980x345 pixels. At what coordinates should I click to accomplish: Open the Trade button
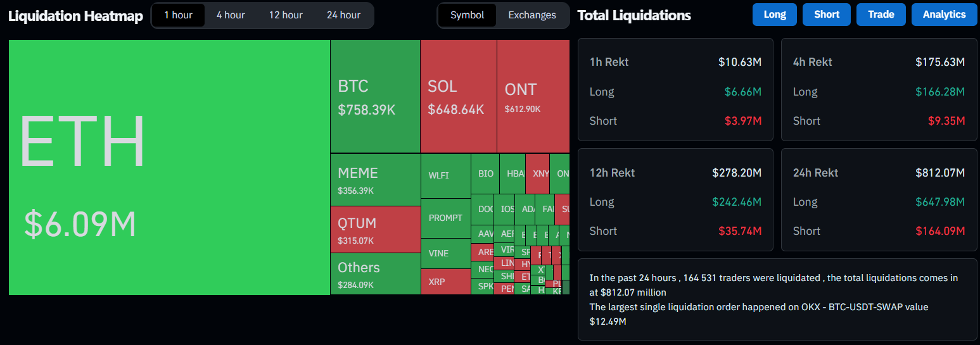tap(881, 15)
